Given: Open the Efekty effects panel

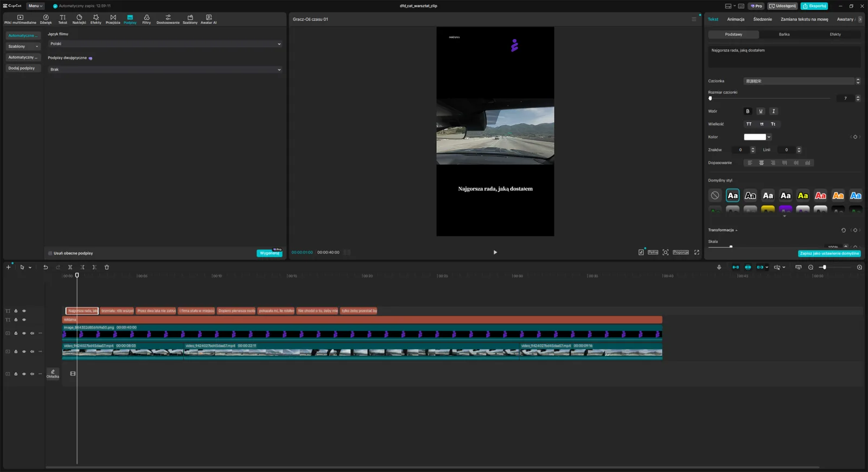Looking at the screenshot, I should tap(96, 19).
